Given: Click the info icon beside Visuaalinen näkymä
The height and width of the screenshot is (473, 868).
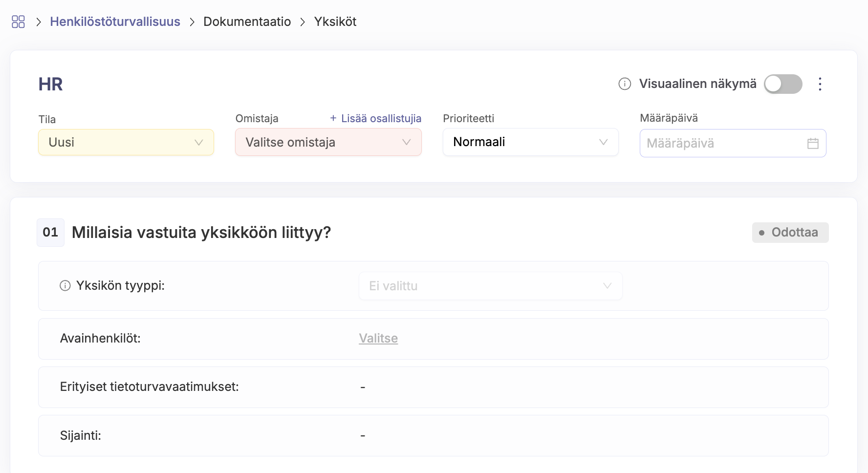Looking at the screenshot, I should click(625, 84).
